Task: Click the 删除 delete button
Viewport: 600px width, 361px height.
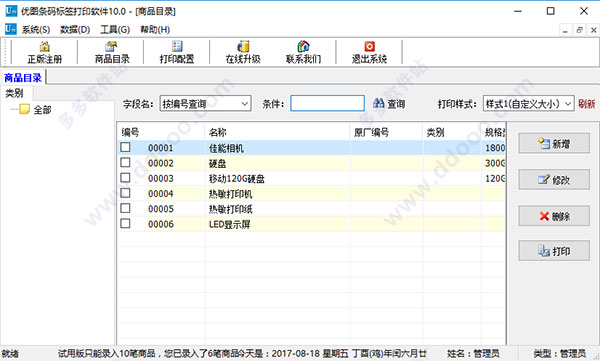Action: pos(554,216)
